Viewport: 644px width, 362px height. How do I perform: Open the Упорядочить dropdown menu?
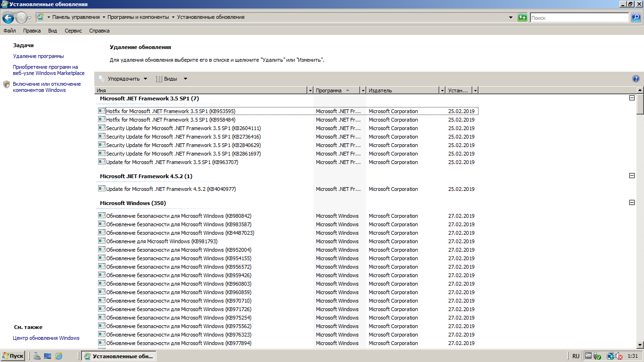pyautogui.click(x=123, y=79)
